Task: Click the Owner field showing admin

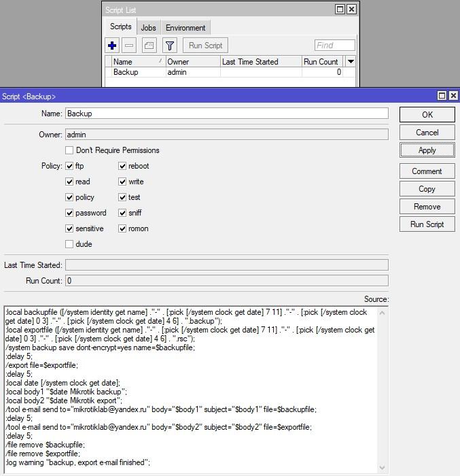Action: pyautogui.click(x=227, y=135)
